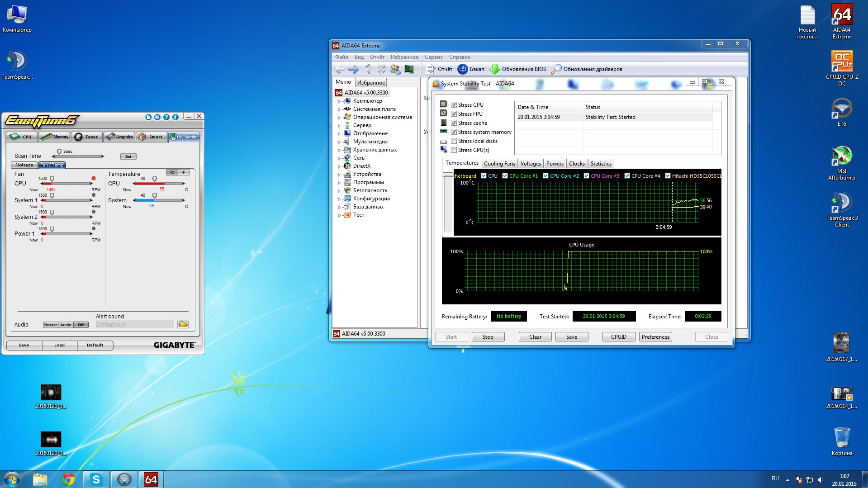Open the Файл menu in AIDA64
Image resolution: width=868 pixels, height=488 pixels.
[342, 57]
